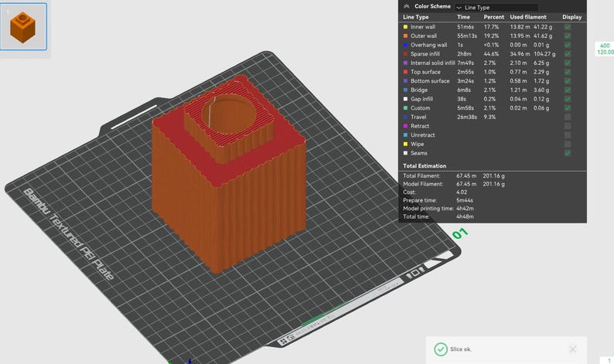Screen dimensions: 614x364
Task: Click the Overhang wall blue color swatch
Action: [405, 45]
